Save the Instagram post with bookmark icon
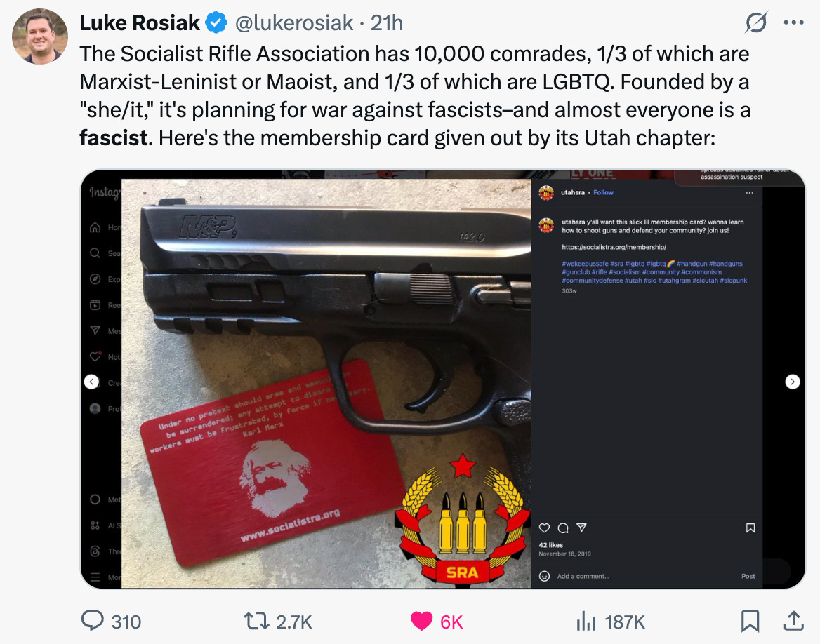 [750, 528]
